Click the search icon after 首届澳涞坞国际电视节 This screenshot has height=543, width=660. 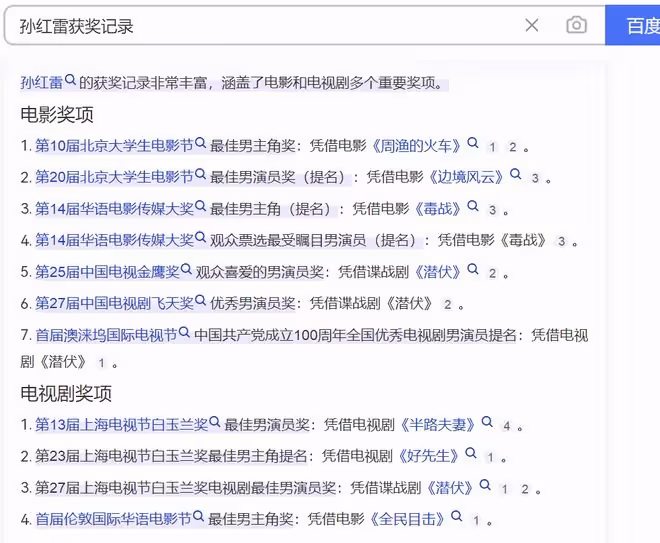click(184, 332)
